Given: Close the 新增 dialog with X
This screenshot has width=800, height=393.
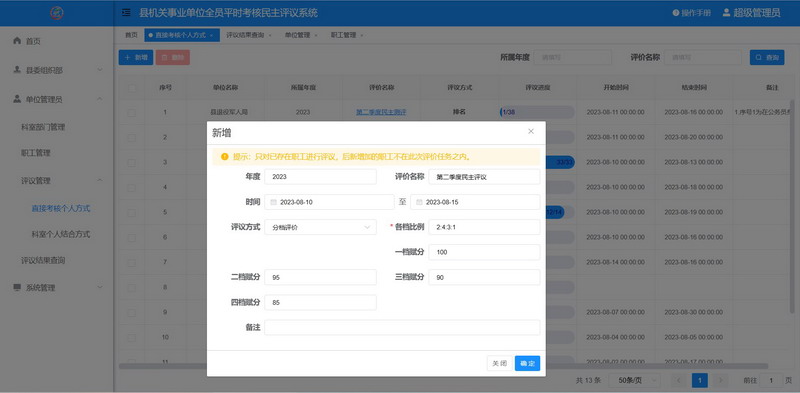Looking at the screenshot, I should (531, 131).
